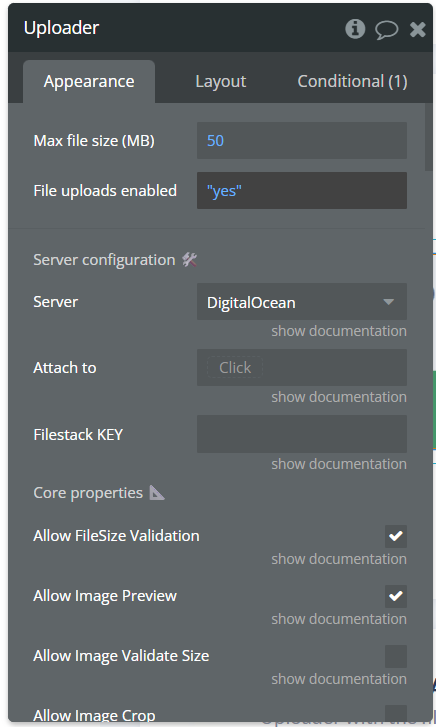
Task: Show documentation under Server field
Action: [x=339, y=331]
